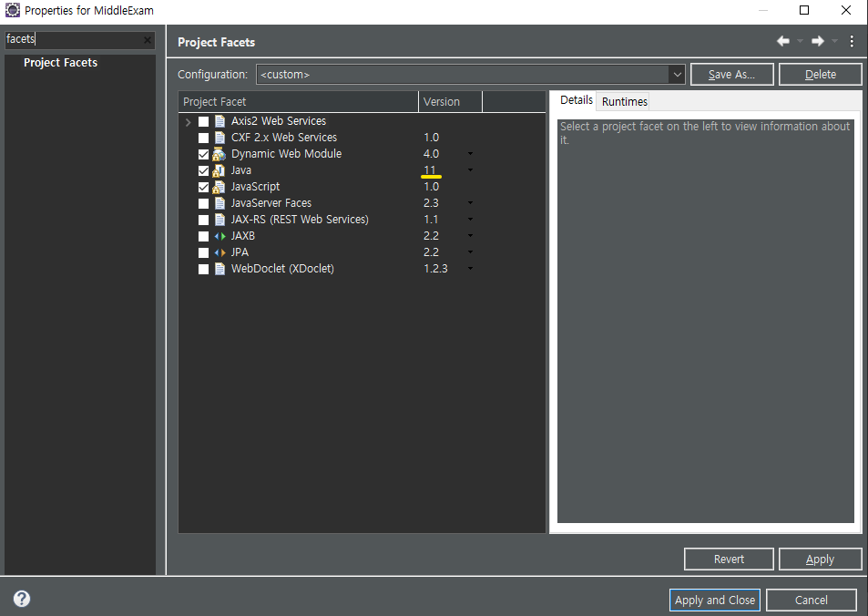Click the Save As button
868x616 pixels.
coord(731,74)
